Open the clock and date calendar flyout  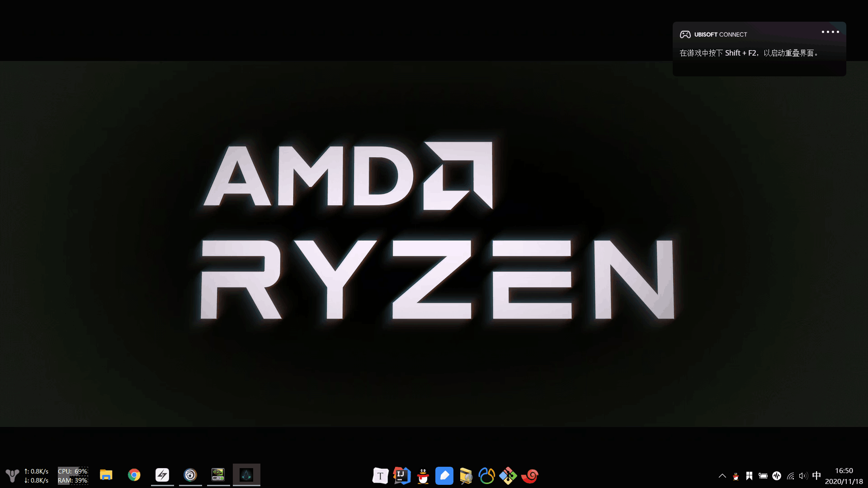(844, 476)
